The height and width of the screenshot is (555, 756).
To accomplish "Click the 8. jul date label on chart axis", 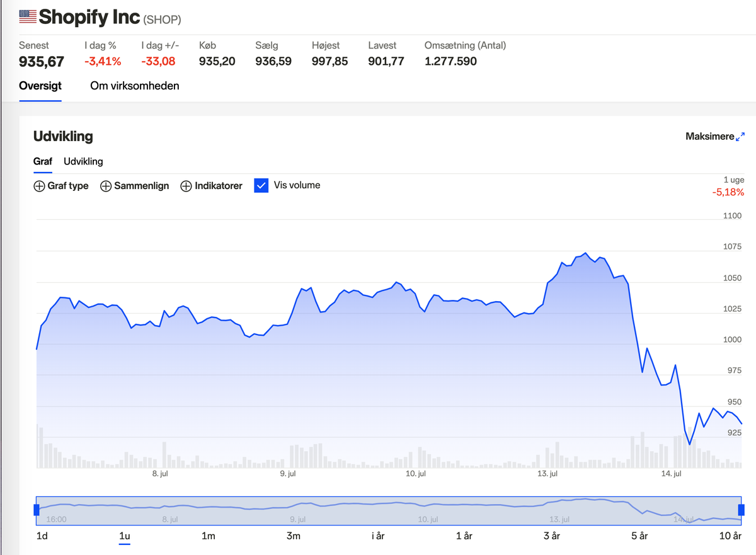I will click(x=160, y=474).
